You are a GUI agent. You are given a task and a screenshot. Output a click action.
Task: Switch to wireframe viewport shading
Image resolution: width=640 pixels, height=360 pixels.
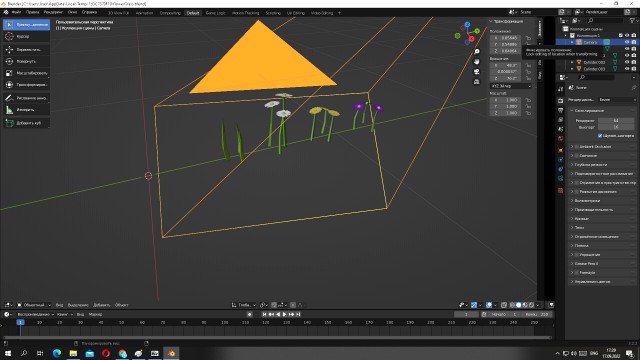point(512,305)
